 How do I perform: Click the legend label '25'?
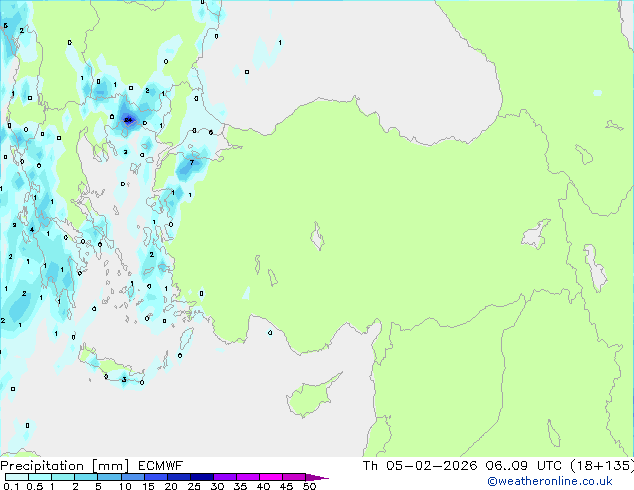point(194,486)
